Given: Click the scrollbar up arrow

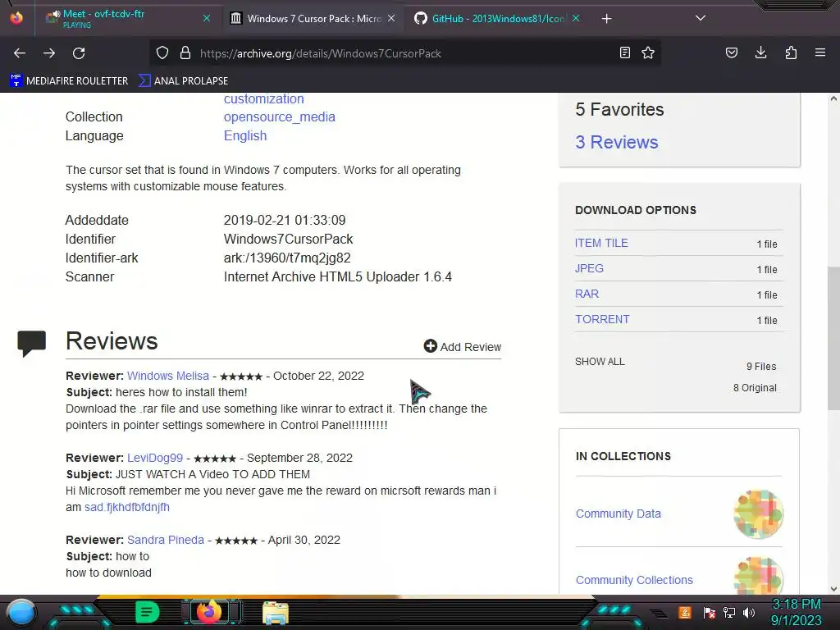Looking at the screenshot, I should (833, 98).
